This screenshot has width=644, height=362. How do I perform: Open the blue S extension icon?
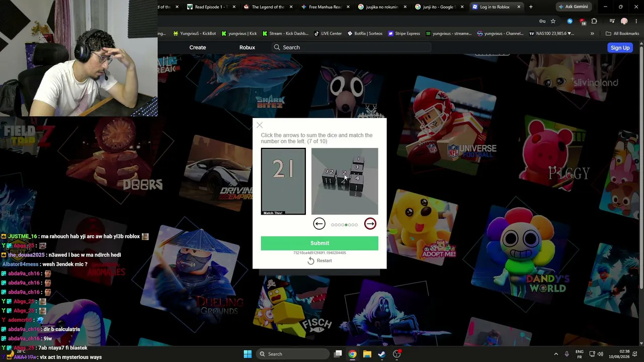[x=570, y=21]
